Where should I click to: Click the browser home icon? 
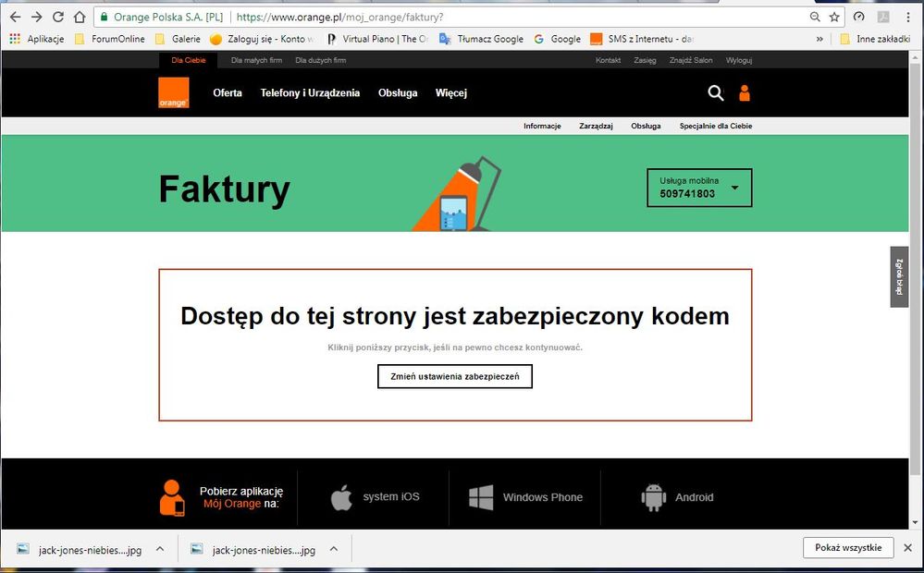78,16
